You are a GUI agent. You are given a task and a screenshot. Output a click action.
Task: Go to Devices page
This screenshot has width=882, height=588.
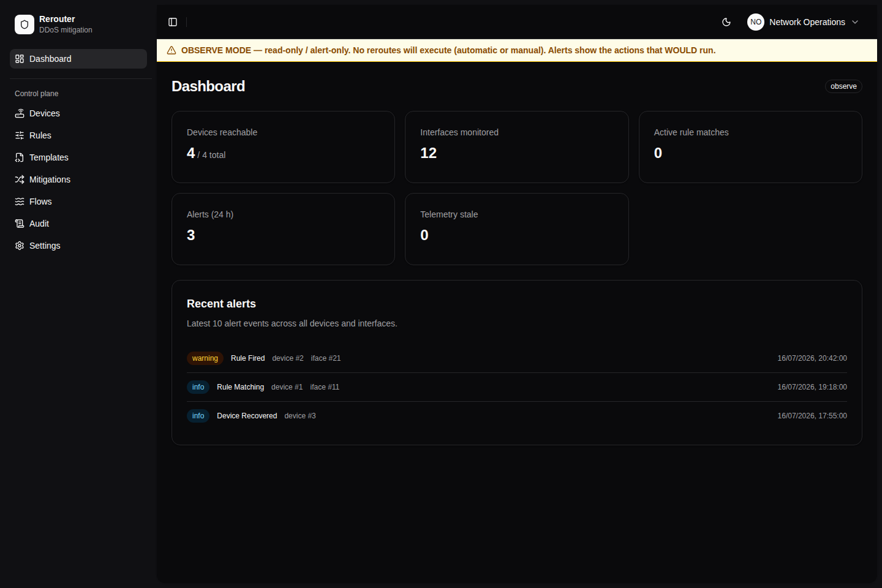pos(78,113)
